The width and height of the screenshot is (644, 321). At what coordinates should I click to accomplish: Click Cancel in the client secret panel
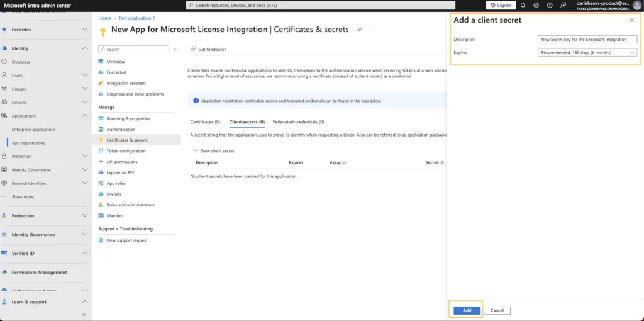coord(497,310)
